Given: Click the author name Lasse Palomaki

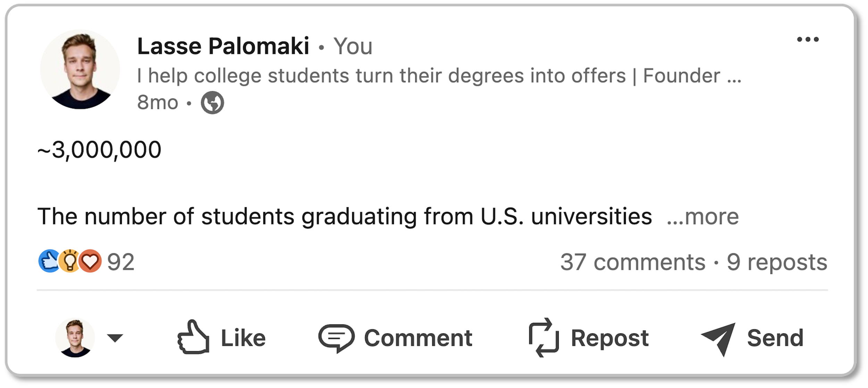Looking at the screenshot, I should 223,46.
